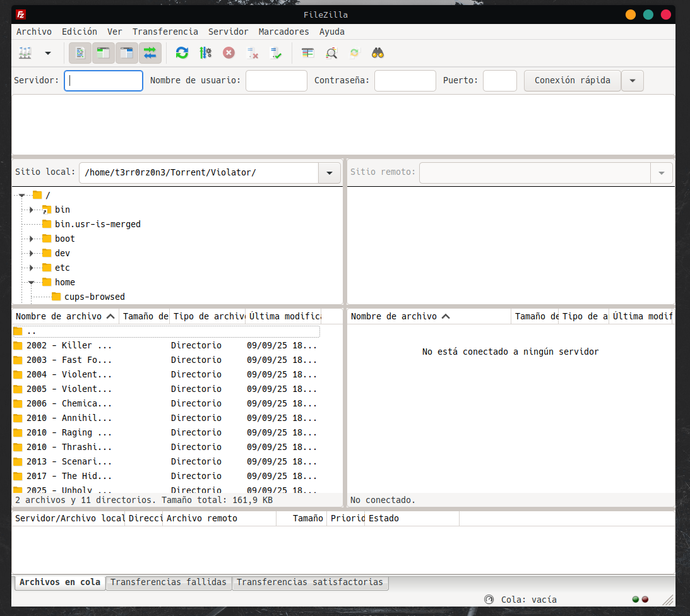Toggle the transfer queue display
The height and width of the screenshot is (616, 690).
click(150, 54)
